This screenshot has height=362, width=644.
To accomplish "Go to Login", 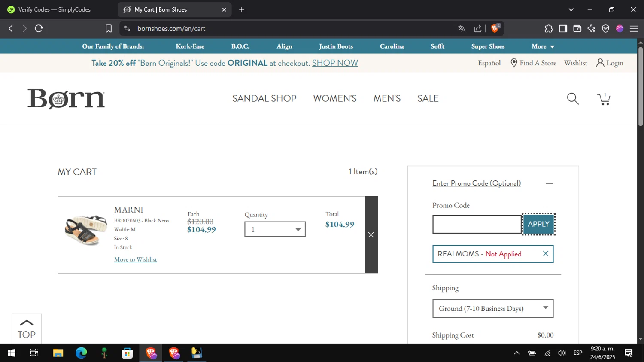I will point(610,63).
